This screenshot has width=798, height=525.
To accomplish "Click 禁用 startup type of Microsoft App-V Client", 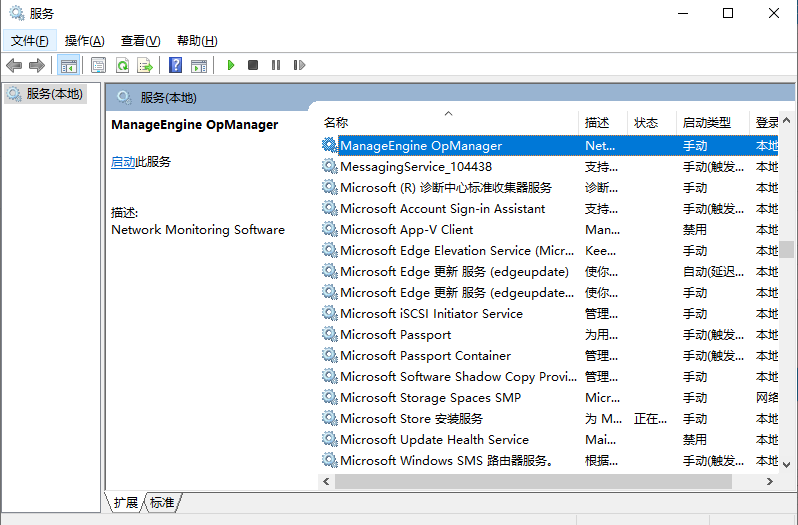I will pos(695,229).
